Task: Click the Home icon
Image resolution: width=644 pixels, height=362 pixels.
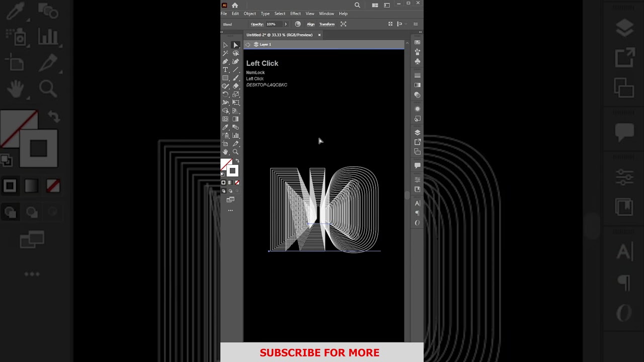Action: (235, 5)
